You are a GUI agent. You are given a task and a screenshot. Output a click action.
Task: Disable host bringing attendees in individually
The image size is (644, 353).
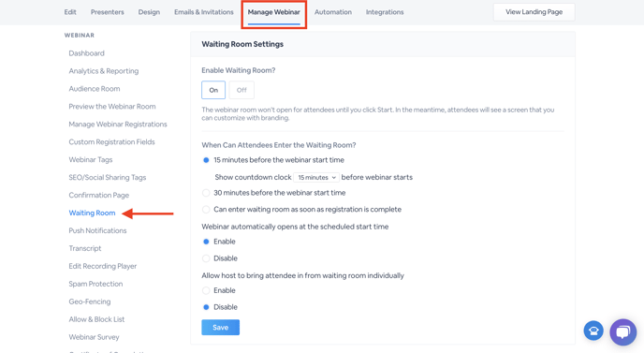click(206, 307)
